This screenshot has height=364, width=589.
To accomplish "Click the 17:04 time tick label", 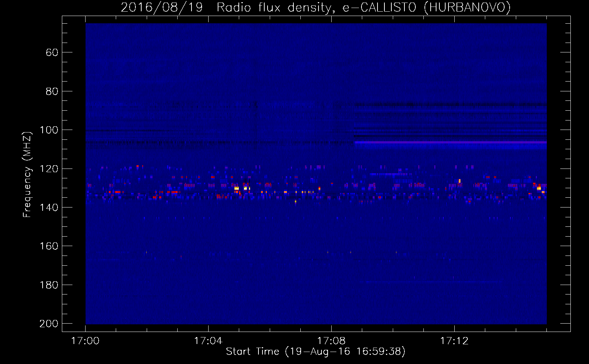I will (x=208, y=341).
